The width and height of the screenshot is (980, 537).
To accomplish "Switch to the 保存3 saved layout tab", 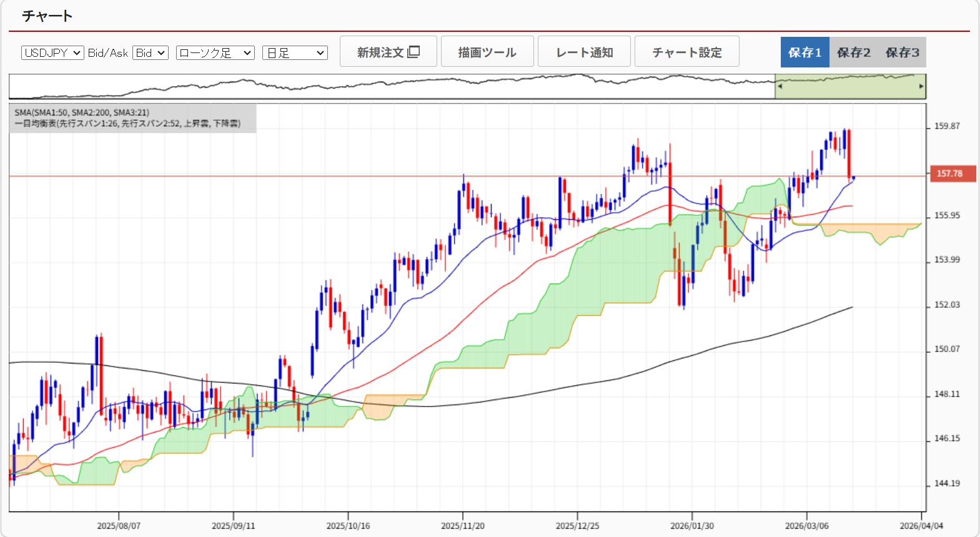I will [902, 52].
